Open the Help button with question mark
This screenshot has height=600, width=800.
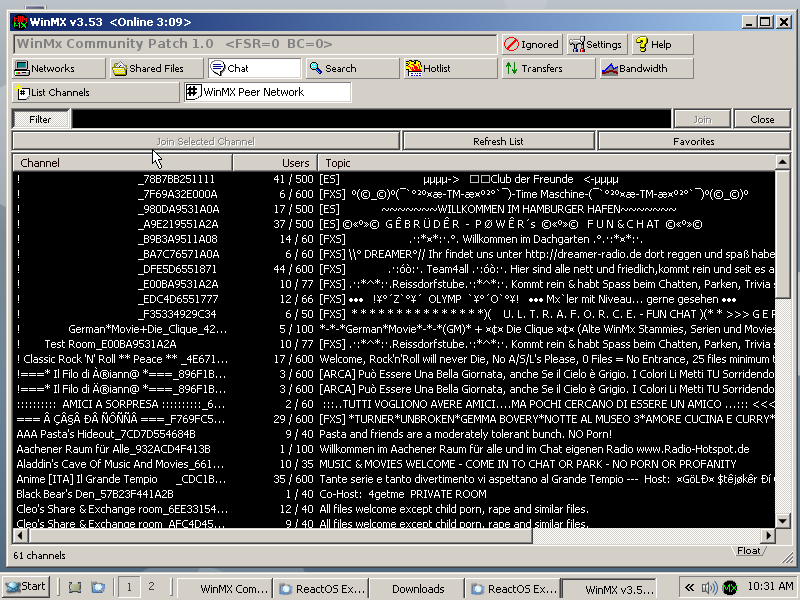point(662,44)
